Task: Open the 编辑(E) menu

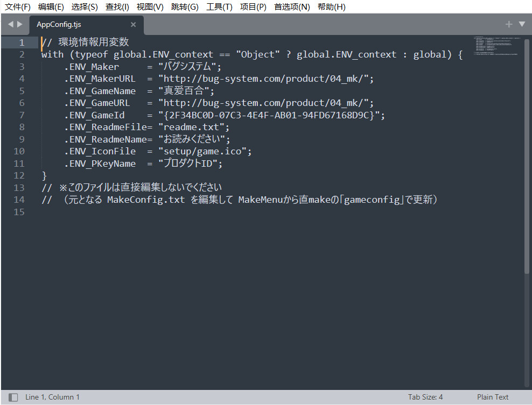Action: coord(51,7)
